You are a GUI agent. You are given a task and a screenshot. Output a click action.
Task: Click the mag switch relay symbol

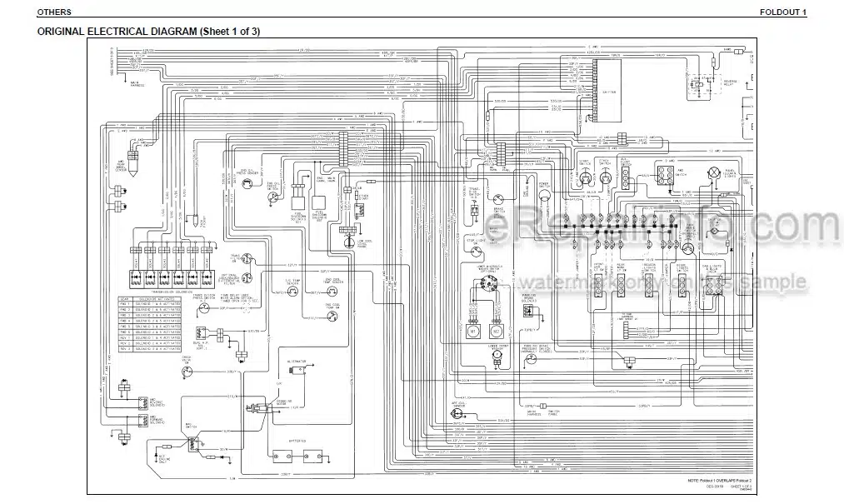click(194, 445)
